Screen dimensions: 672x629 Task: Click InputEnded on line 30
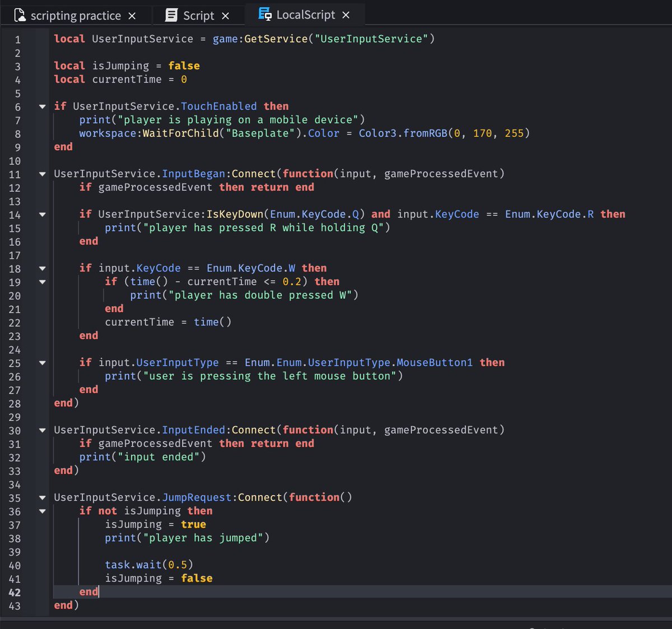193,430
